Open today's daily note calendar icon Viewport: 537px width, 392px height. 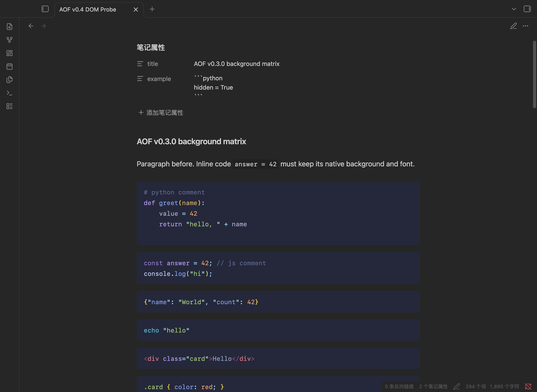[x=10, y=66]
